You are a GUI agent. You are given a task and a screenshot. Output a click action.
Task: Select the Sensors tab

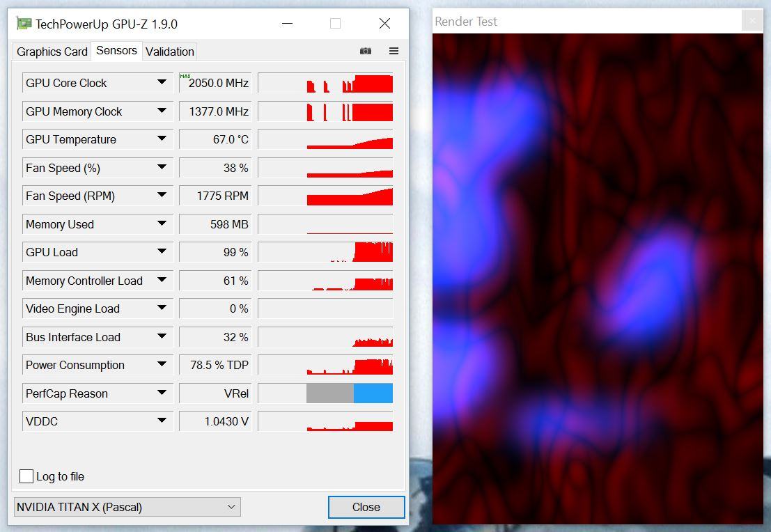click(x=116, y=51)
